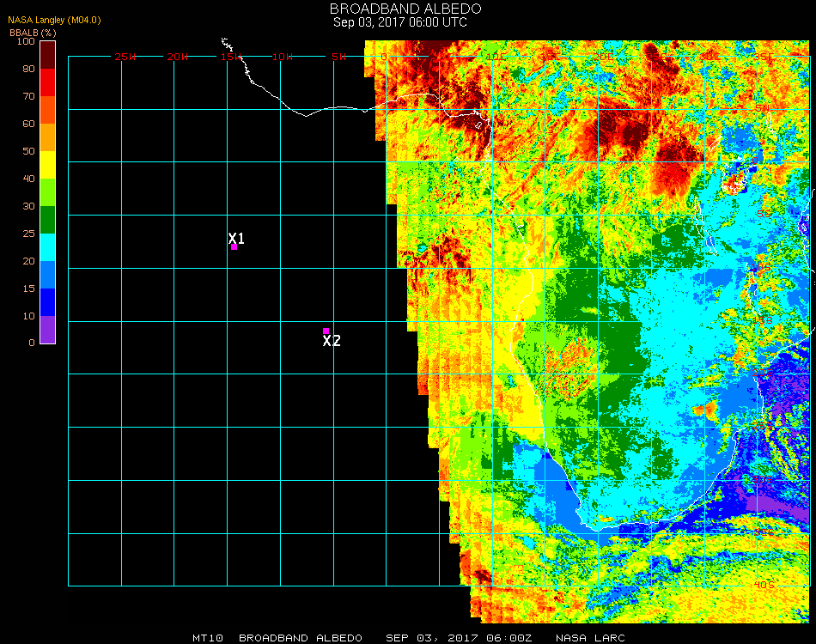Click the '15W' longitude label
Screen dimensions: 816x644
click(x=230, y=57)
